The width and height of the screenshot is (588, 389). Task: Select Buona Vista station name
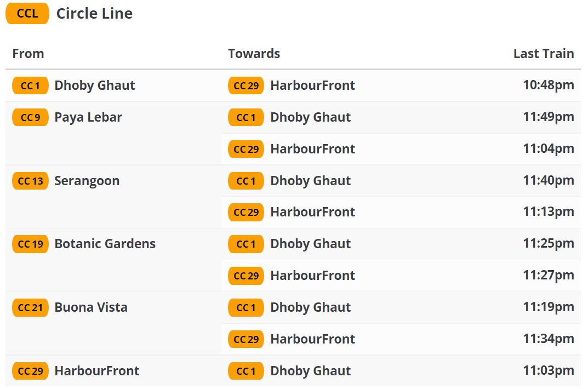[x=91, y=307]
